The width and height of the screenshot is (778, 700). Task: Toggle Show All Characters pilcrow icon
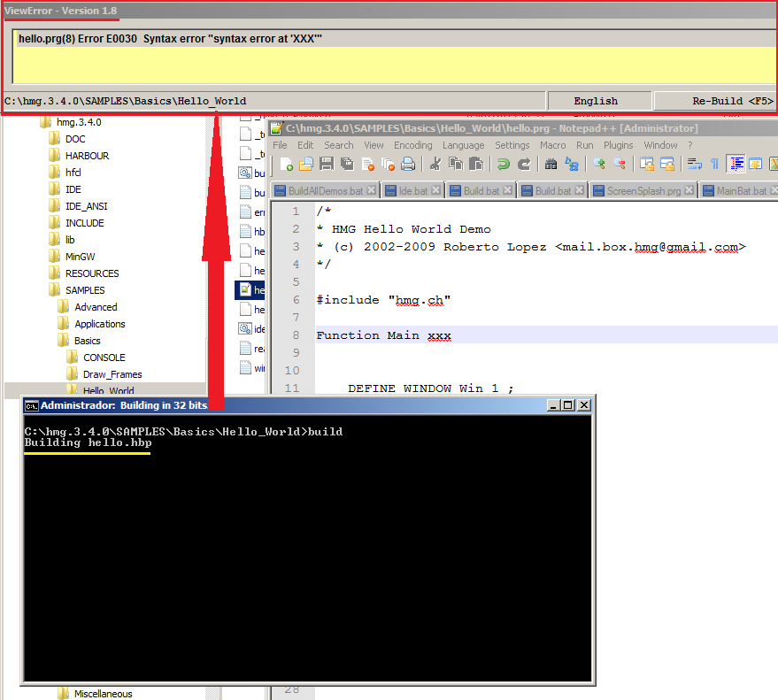click(714, 164)
